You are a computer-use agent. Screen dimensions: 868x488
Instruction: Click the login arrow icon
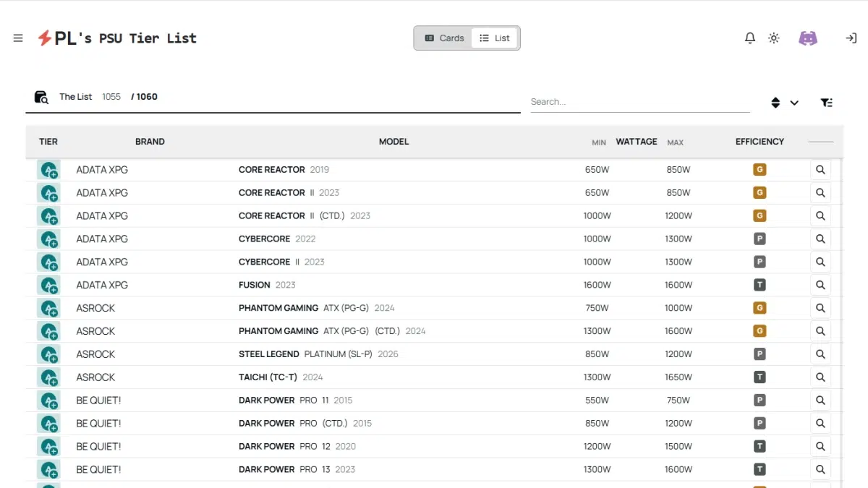pos(851,38)
